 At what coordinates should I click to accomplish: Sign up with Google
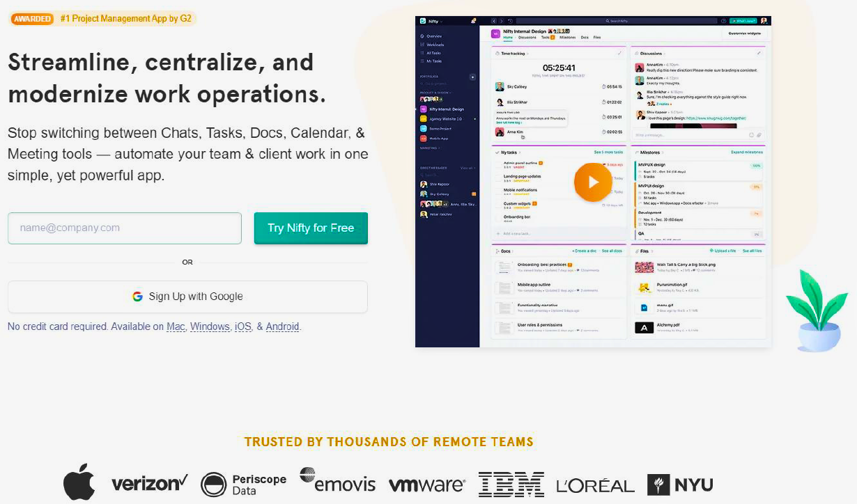pyautogui.click(x=187, y=297)
